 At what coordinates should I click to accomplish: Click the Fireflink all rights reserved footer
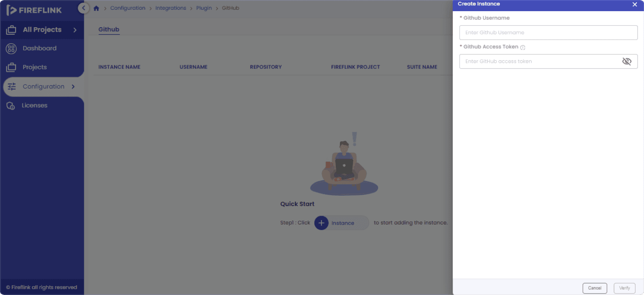coord(41,287)
